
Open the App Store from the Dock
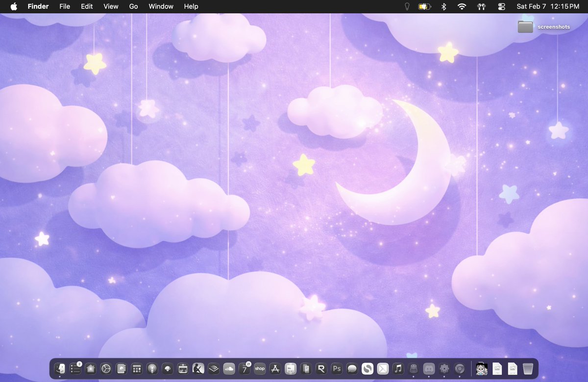275,368
